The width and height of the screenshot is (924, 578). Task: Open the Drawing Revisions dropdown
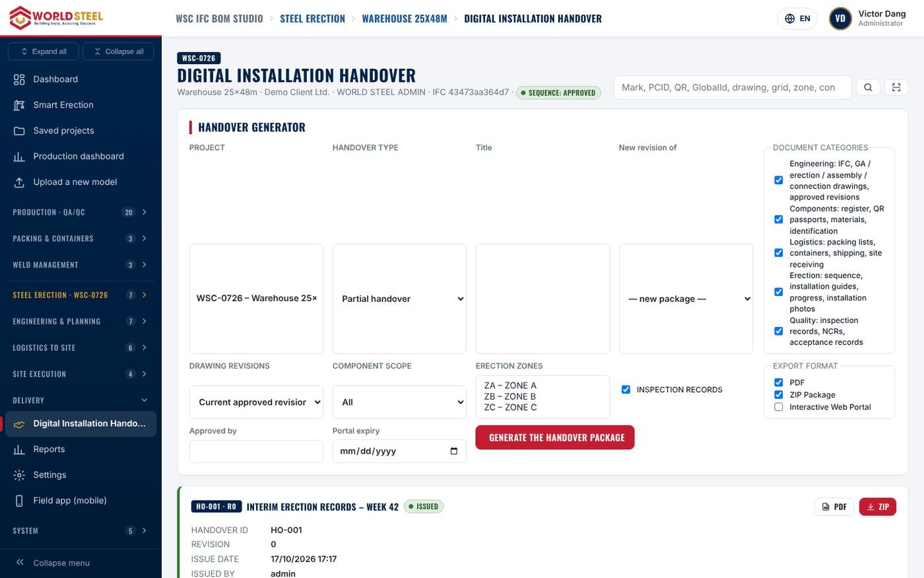pos(256,402)
